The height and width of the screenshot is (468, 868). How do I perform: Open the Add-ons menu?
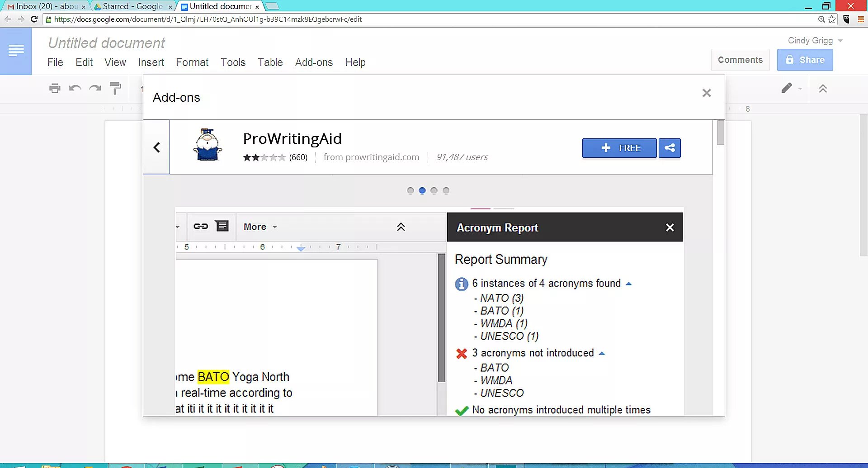(314, 62)
